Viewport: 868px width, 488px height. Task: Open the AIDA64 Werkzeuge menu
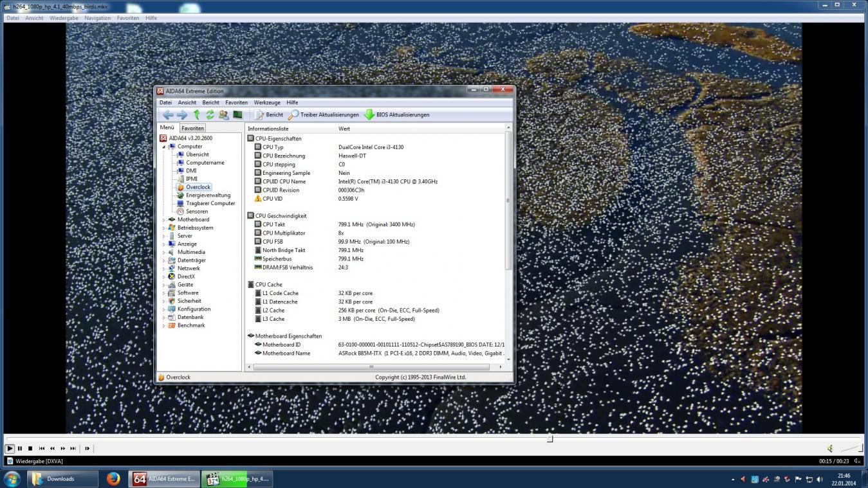pyautogui.click(x=267, y=102)
